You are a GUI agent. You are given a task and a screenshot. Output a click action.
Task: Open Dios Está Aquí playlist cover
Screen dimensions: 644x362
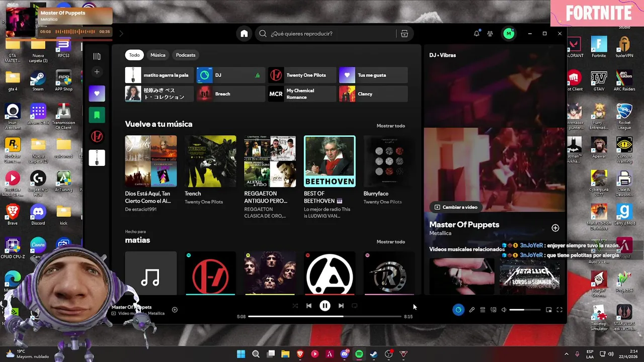click(x=151, y=161)
